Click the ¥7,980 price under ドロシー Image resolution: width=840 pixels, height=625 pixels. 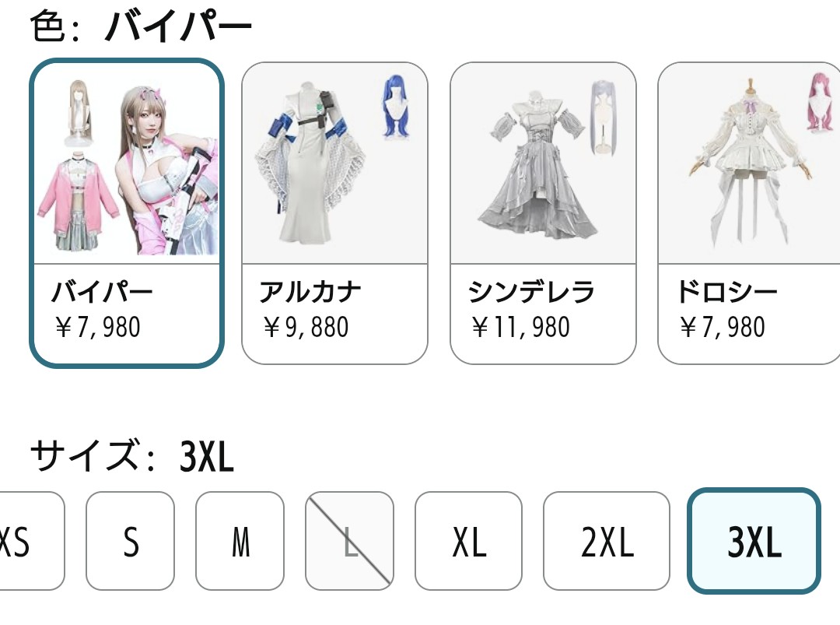point(722,327)
